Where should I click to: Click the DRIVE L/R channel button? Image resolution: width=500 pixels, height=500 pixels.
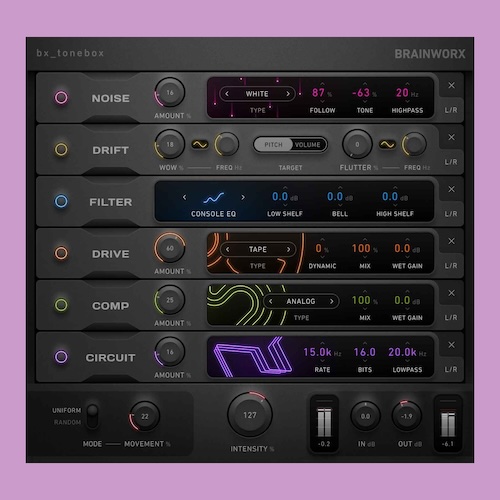[451, 266]
